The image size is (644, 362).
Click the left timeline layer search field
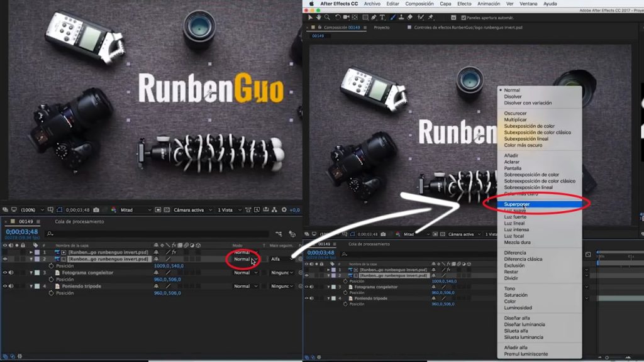[x=158, y=234]
